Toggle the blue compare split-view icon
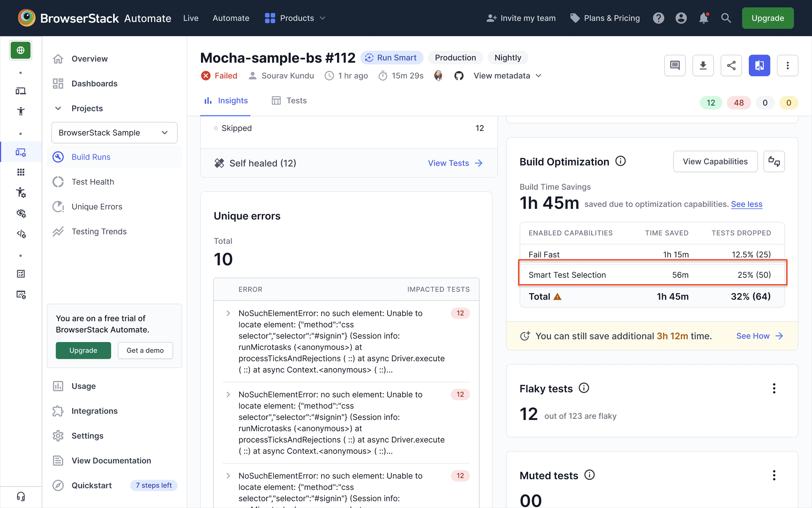This screenshot has width=812, height=508. pyautogui.click(x=759, y=65)
